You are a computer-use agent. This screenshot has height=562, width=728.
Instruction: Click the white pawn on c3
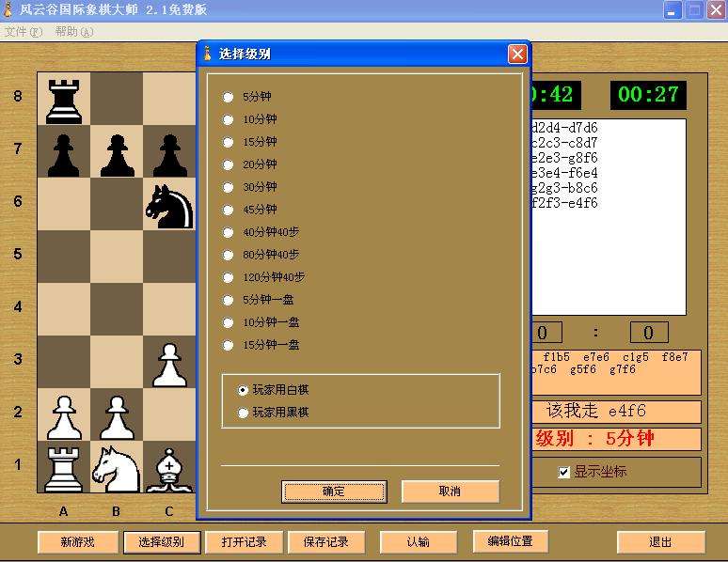tap(169, 365)
